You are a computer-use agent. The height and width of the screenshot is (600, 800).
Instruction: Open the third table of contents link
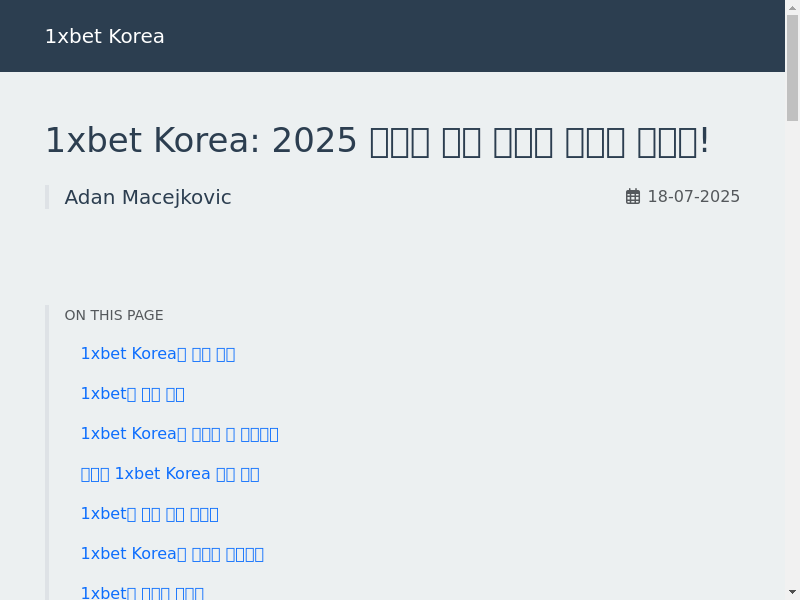click(179, 434)
